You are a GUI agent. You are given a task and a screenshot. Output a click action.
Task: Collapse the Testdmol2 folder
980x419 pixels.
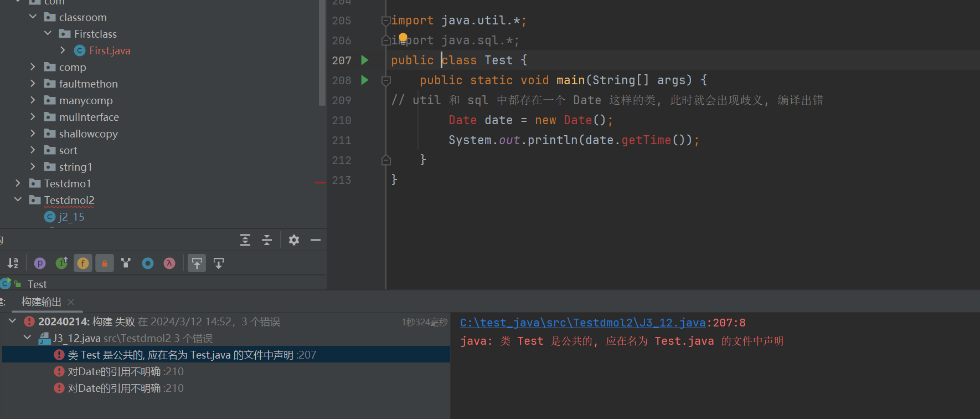coord(18,199)
